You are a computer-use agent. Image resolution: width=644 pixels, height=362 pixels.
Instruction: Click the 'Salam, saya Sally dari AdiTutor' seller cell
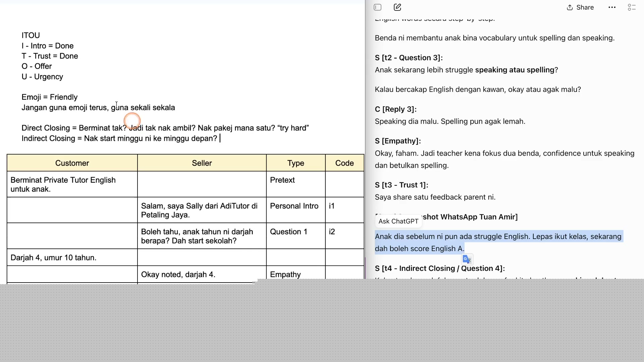tap(202, 210)
